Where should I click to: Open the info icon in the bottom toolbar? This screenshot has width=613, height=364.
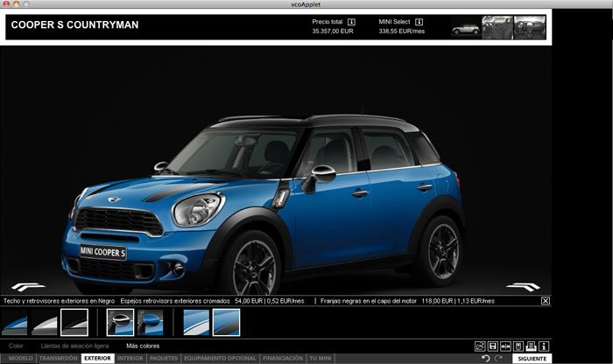point(544,346)
